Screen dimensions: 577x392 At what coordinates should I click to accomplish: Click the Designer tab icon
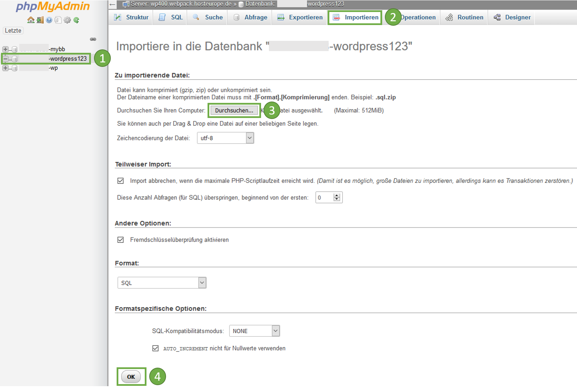point(497,17)
